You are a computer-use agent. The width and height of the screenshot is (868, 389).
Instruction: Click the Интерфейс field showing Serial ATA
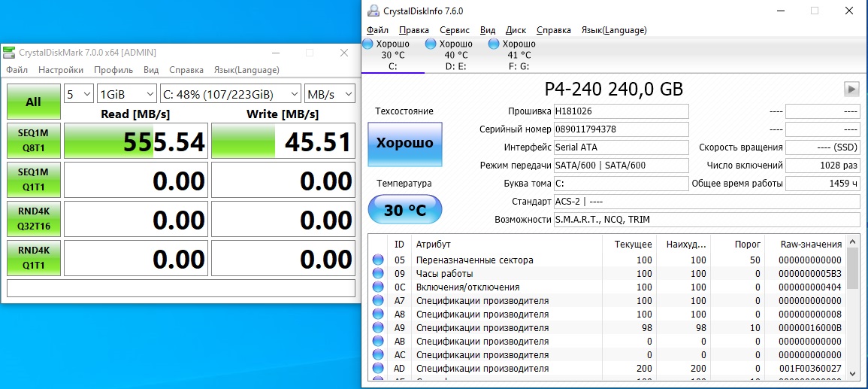tap(621, 147)
